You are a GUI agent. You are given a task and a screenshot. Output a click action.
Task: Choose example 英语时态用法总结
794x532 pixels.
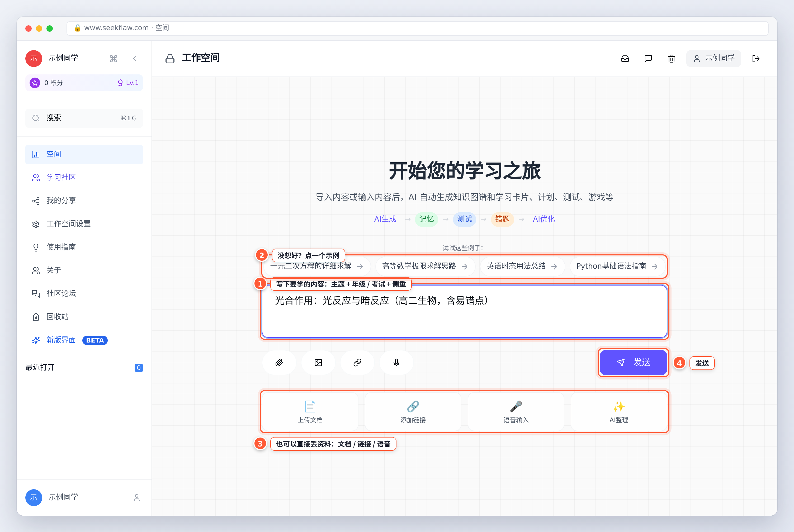pos(522,266)
